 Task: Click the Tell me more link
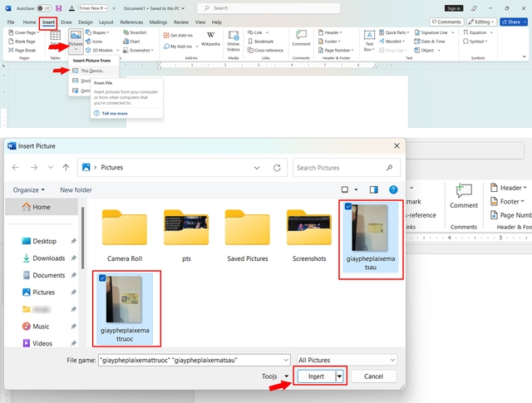point(114,113)
